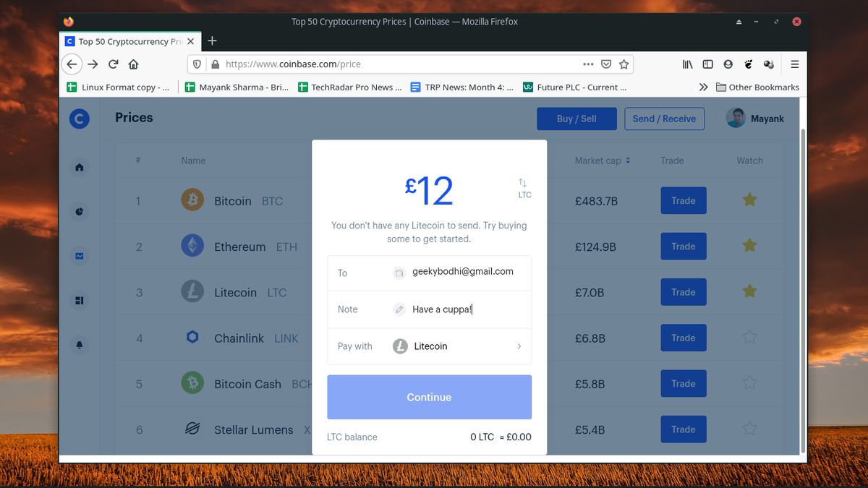This screenshot has width=868, height=488.
Task: Sort the Market cap column
Action: 603,160
